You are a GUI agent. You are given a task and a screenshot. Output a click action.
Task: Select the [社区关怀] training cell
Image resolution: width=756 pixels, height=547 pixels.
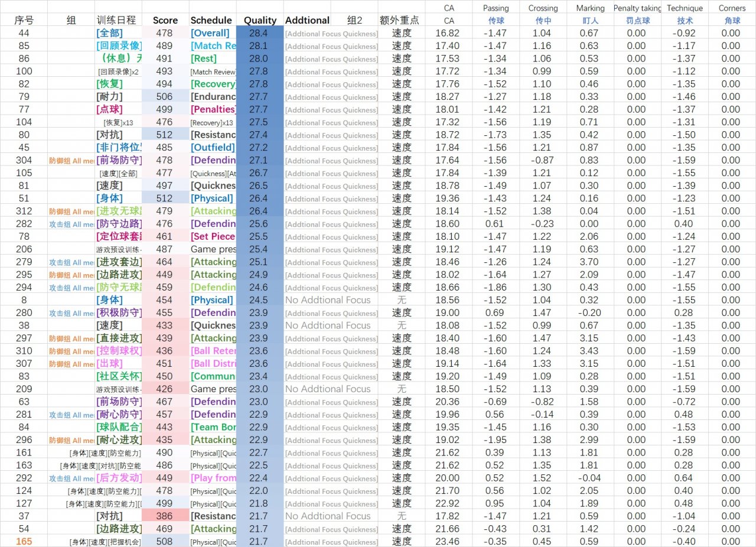119,376
